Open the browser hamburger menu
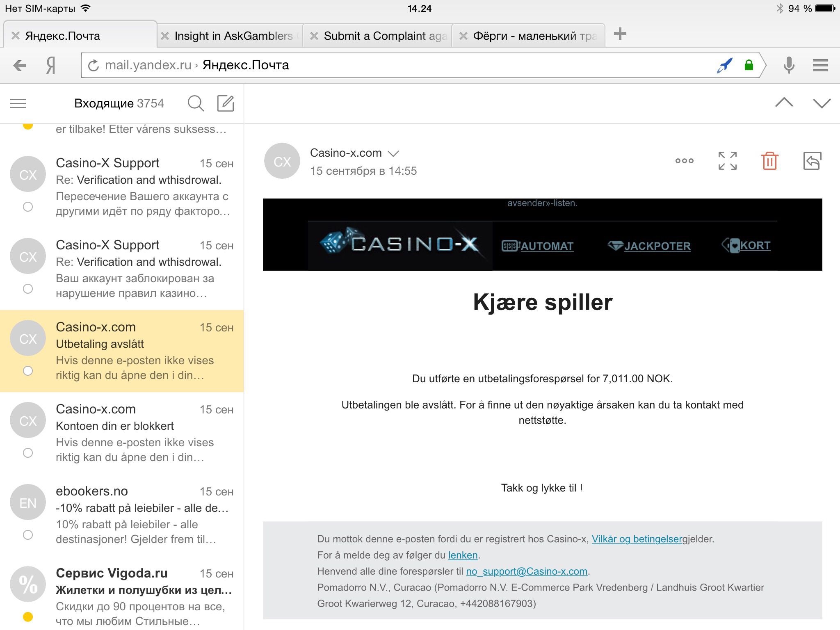The width and height of the screenshot is (840, 630). (820, 65)
